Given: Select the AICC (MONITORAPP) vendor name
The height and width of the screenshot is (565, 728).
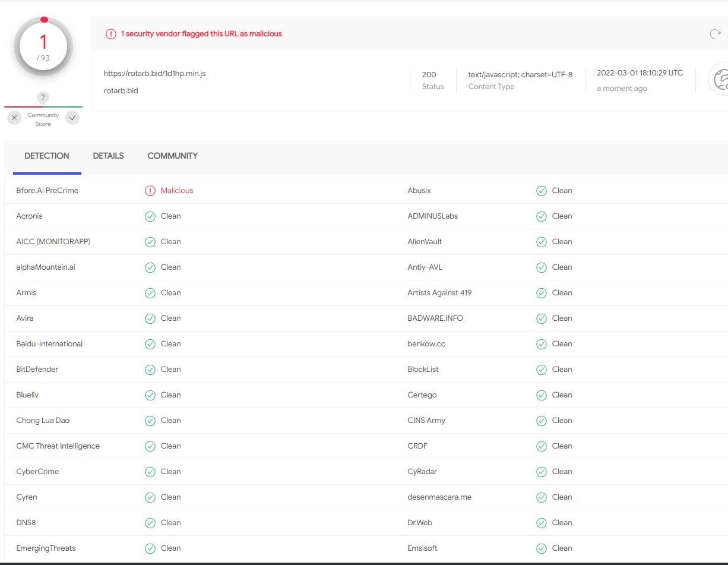Looking at the screenshot, I should coord(53,242).
